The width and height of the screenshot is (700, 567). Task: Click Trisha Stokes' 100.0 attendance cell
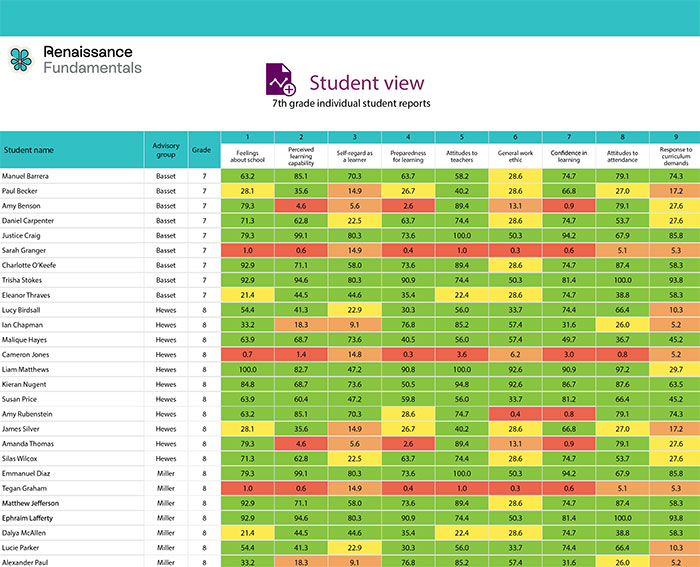click(x=622, y=281)
